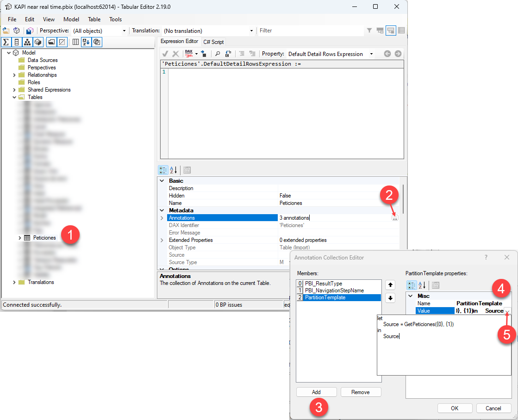Click the filter funnel icon
The height and width of the screenshot is (420, 518).
point(369,31)
